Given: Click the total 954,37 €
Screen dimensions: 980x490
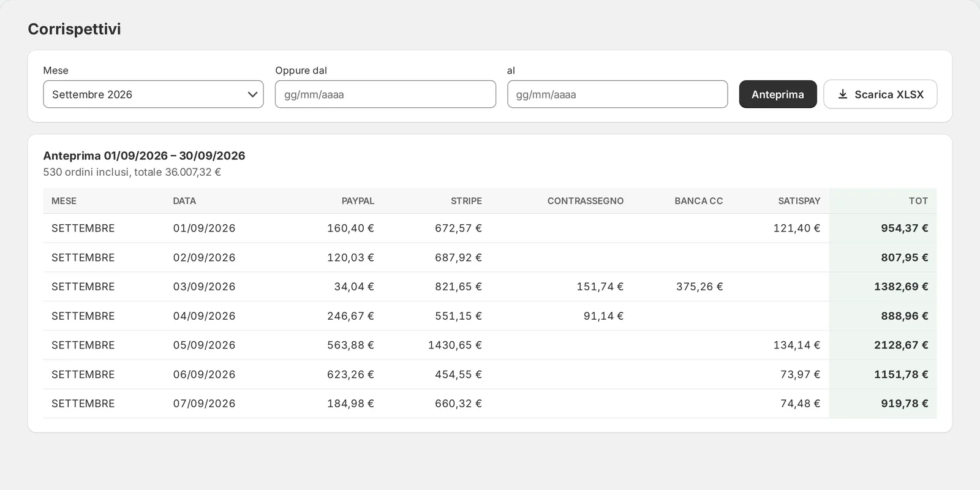Looking at the screenshot, I should click(905, 228).
